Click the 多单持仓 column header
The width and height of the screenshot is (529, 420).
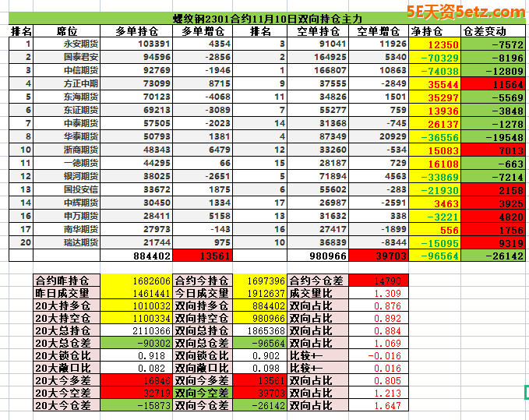[136, 31]
